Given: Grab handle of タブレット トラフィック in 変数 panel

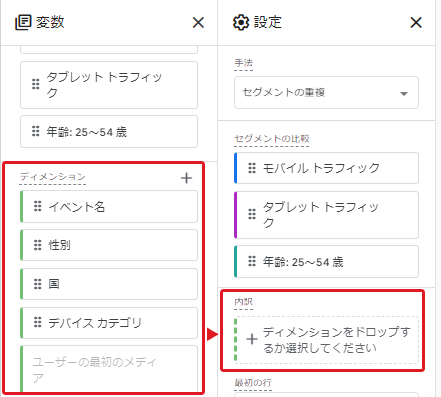Looking at the screenshot, I should (36, 84).
